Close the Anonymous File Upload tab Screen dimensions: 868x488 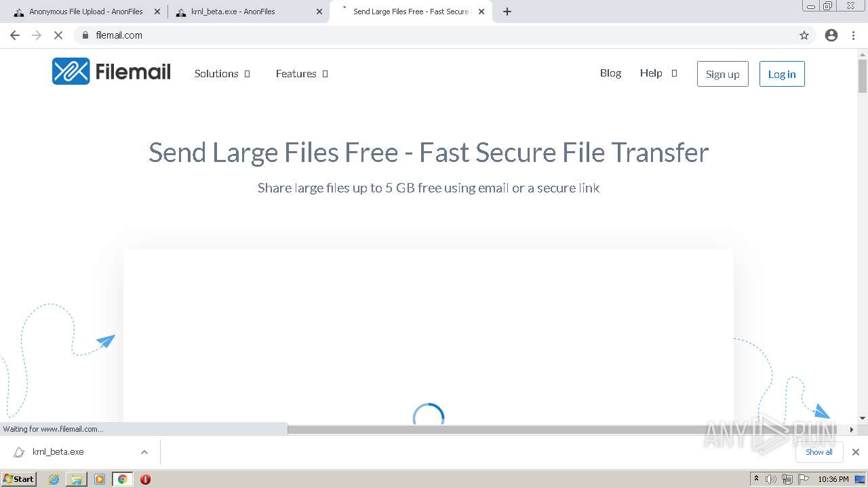157,12
